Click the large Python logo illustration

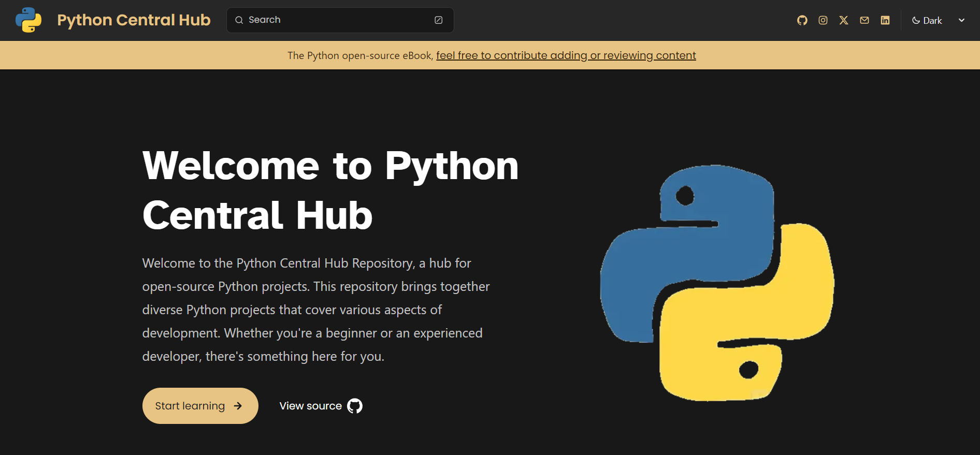pos(717,283)
